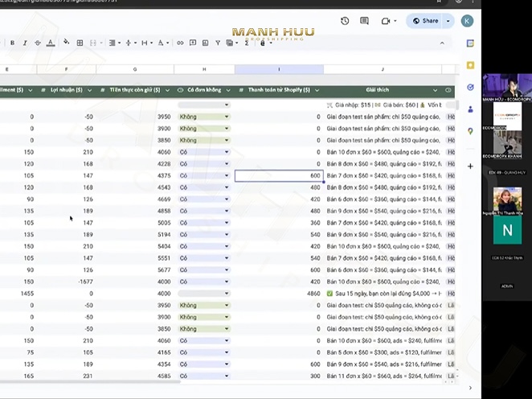Open the fill color picker
Image resolution: width=532 pixels, height=399 pixels.
click(x=67, y=43)
